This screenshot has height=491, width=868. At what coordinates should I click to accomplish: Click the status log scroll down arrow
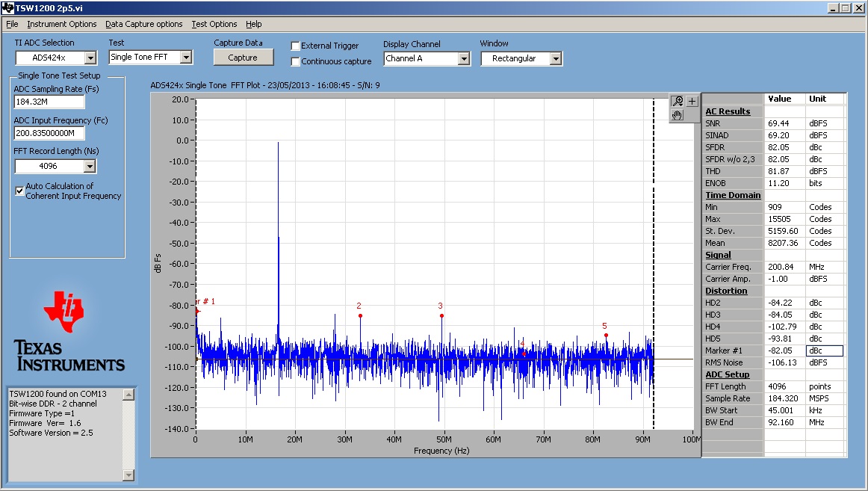[128, 475]
